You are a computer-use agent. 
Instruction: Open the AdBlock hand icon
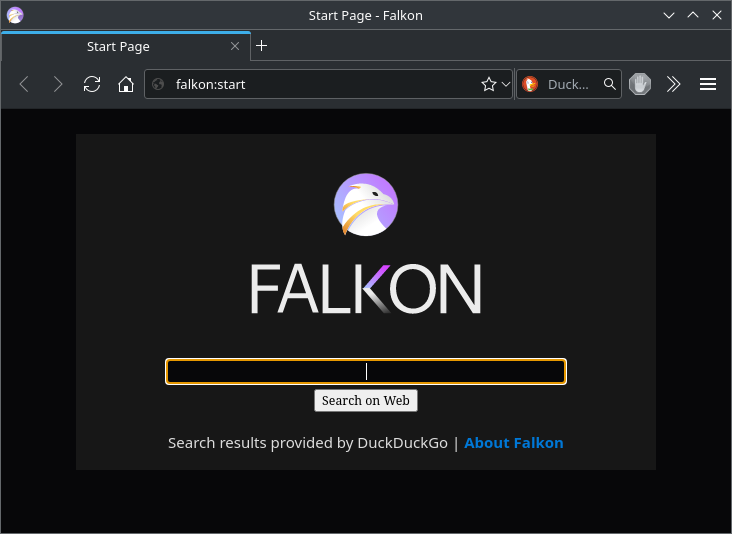click(640, 84)
